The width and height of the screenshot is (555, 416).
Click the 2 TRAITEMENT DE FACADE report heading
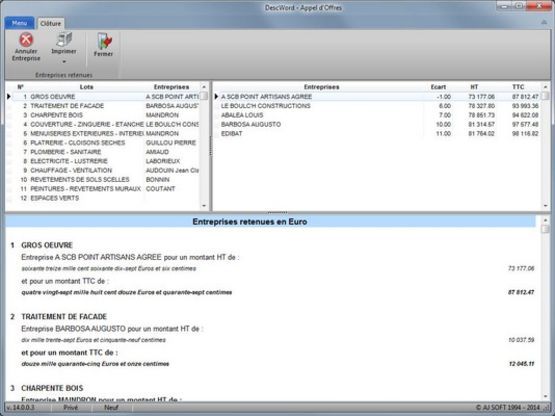coord(58,317)
